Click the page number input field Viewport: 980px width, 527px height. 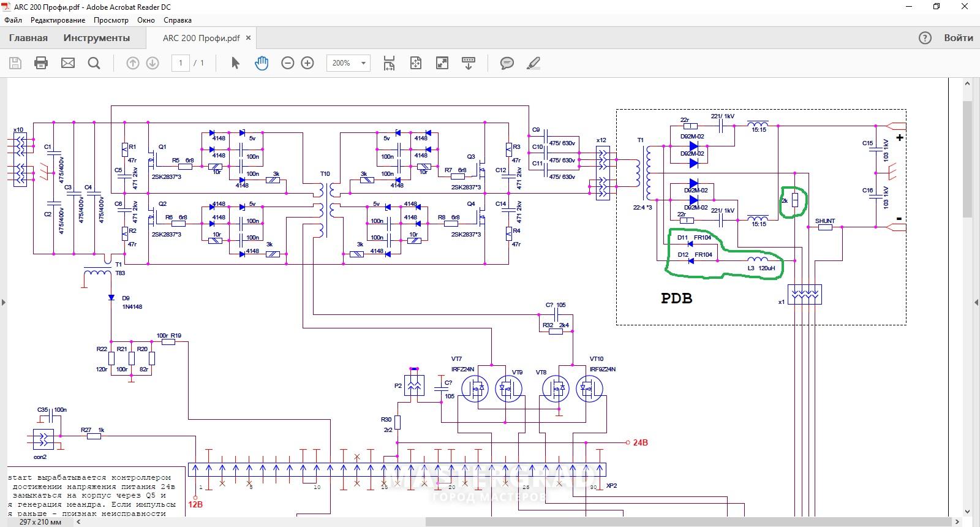pyautogui.click(x=180, y=63)
